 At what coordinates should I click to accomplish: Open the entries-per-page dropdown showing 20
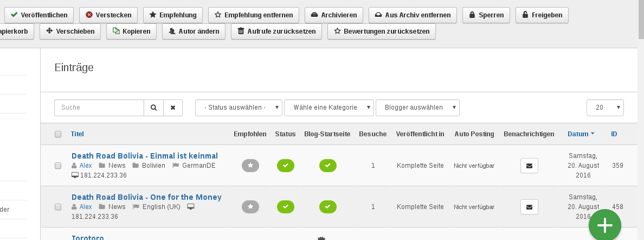tap(605, 108)
